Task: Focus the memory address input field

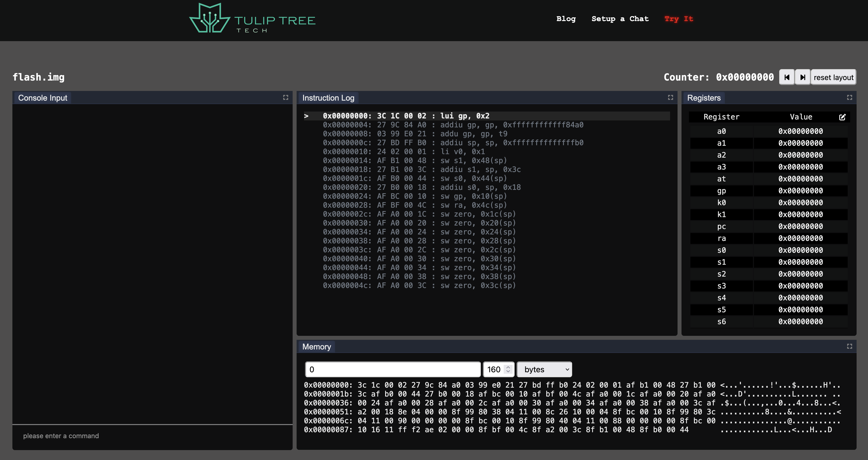Action: (x=393, y=370)
